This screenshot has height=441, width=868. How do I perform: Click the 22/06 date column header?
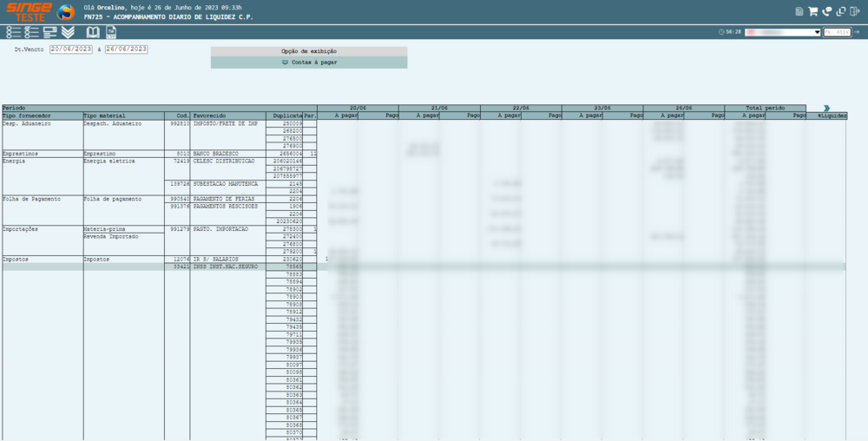(x=521, y=108)
